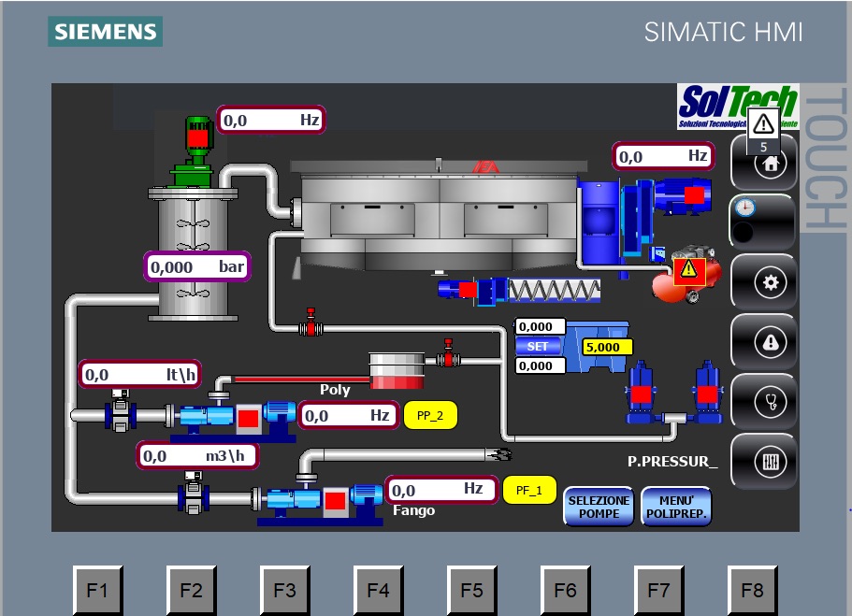The width and height of the screenshot is (852, 616).
Task: Click the F3 function key
Action: click(284, 591)
